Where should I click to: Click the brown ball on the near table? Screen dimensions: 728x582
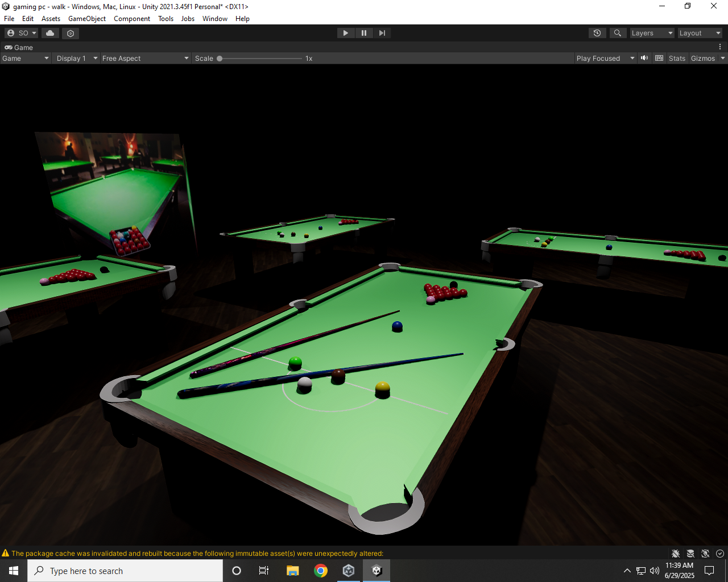click(x=338, y=376)
